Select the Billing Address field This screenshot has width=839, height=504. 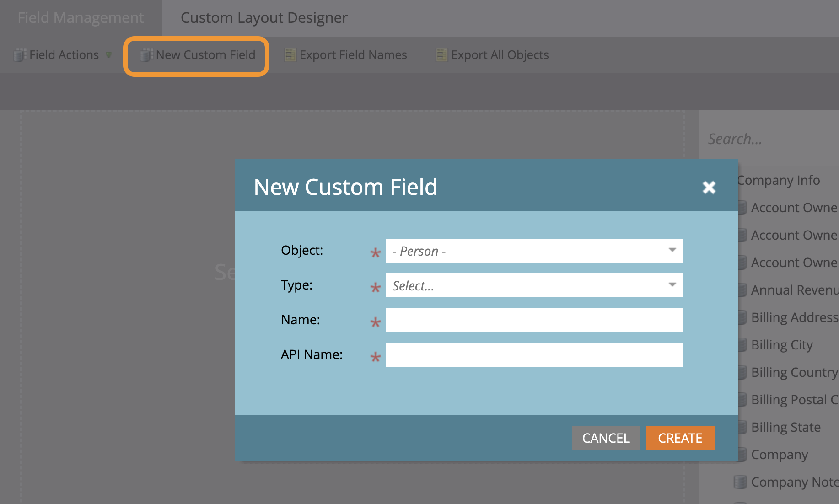point(795,317)
